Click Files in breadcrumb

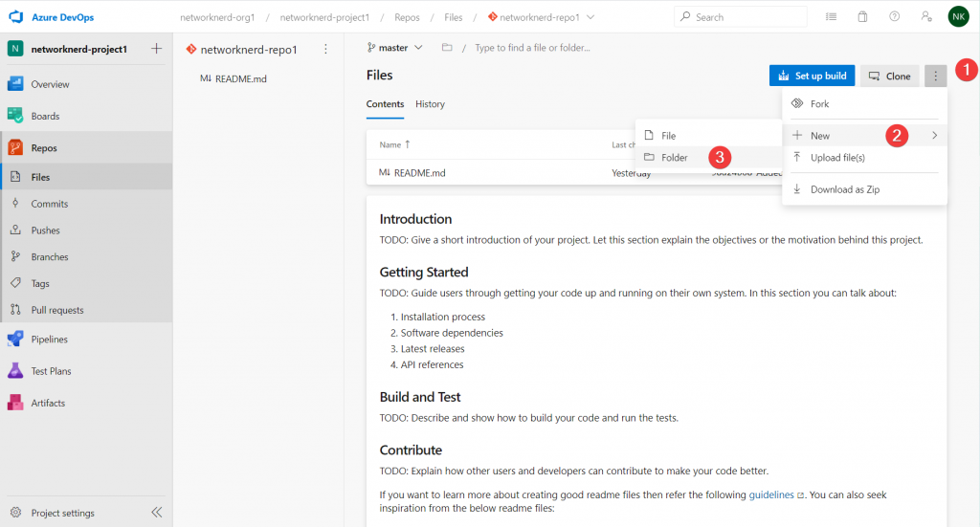coord(453,17)
